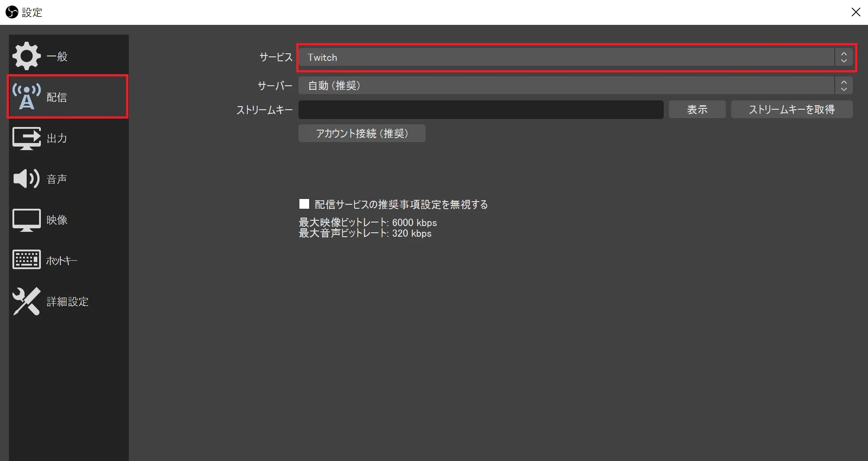
Task: Go to the 映像 tab
Action: [68, 220]
